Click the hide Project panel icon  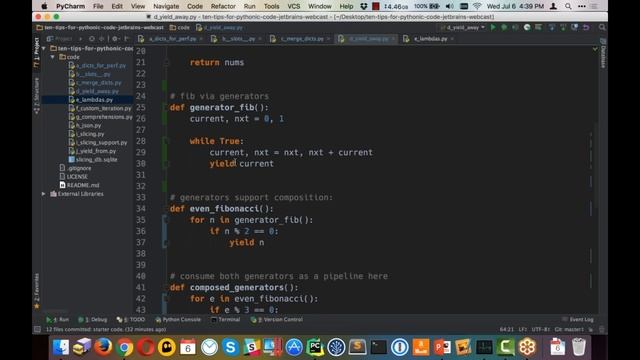tap(127, 39)
